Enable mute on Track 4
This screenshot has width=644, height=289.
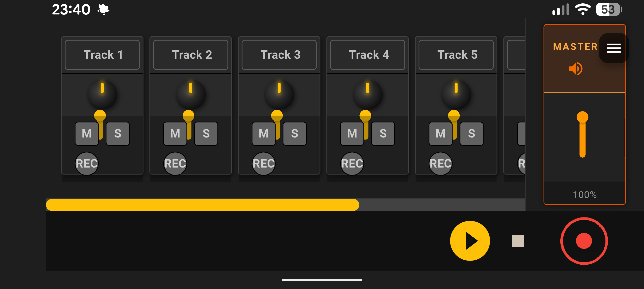352,133
